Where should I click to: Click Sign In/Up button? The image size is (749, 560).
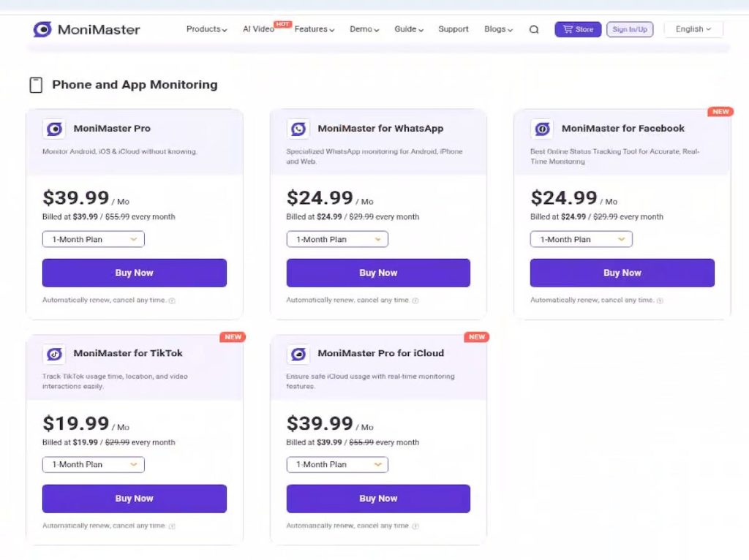pyautogui.click(x=630, y=29)
